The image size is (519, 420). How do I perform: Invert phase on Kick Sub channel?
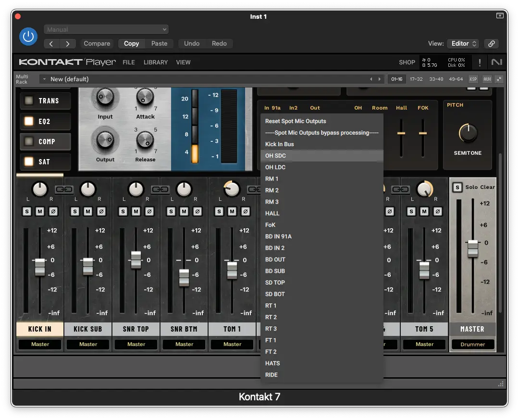pyautogui.click(x=101, y=211)
